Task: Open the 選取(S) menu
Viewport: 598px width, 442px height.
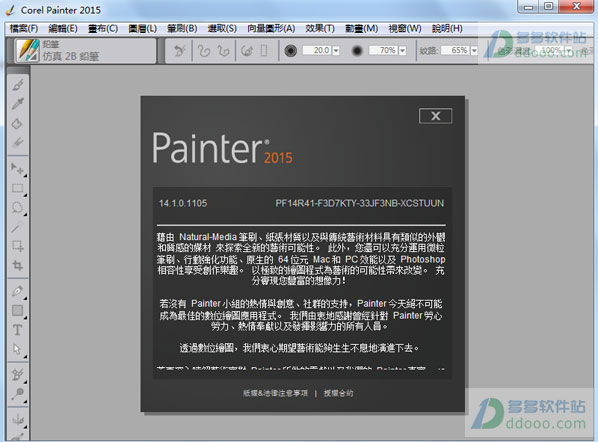Action: pos(222,29)
